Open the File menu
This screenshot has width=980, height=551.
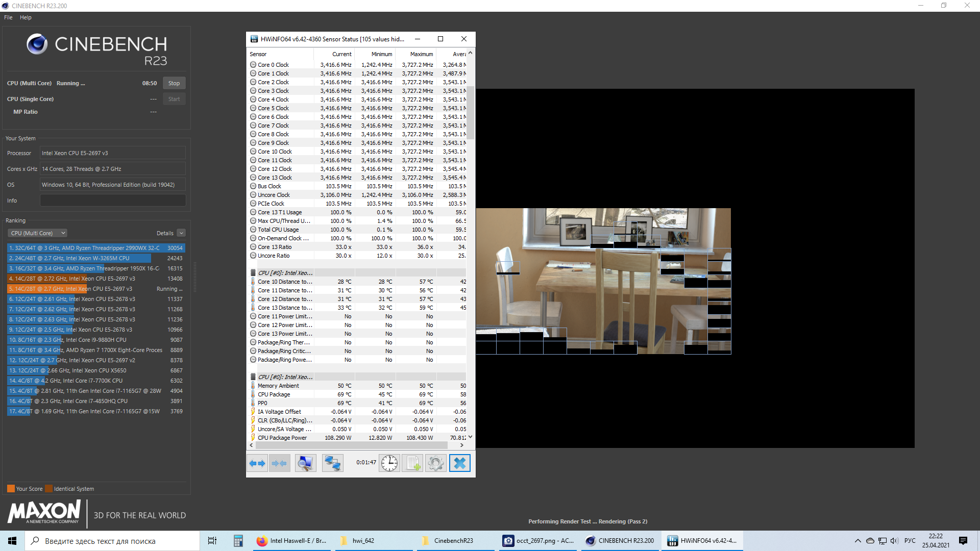pyautogui.click(x=8, y=17)
